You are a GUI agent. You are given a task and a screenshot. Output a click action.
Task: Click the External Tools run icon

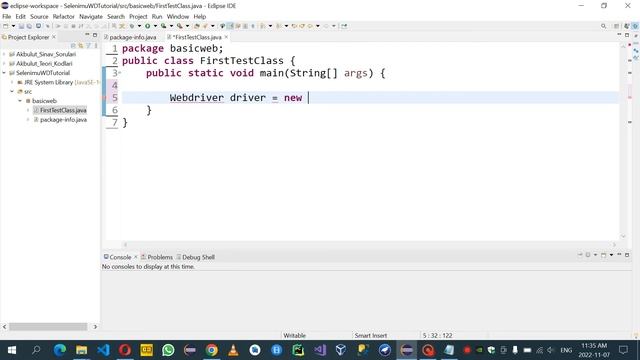pos(179,26)
